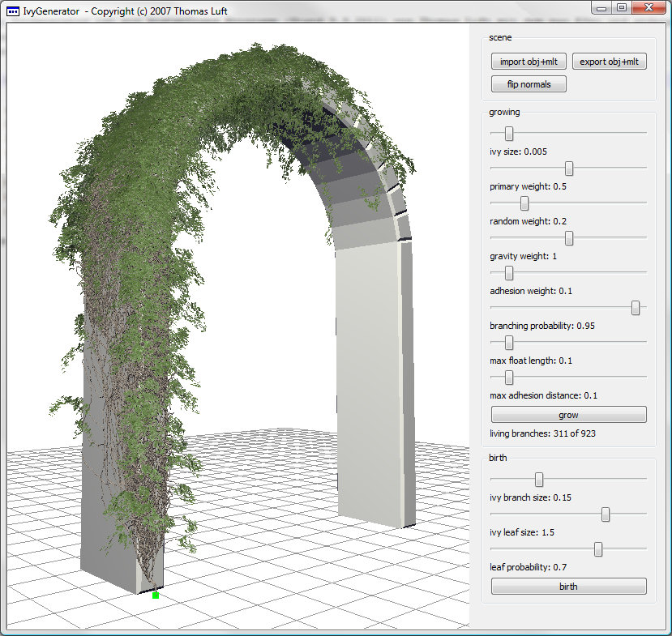Grab the gravity weight slider handle
Image resolution: width=672 pixels, height=636 pixels.
click(569, 237)
